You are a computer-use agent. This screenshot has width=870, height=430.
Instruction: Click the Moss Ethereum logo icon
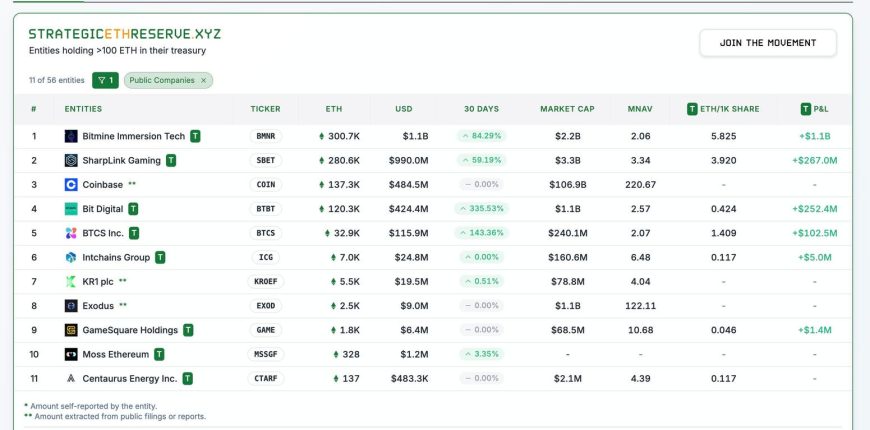point(71,355)
